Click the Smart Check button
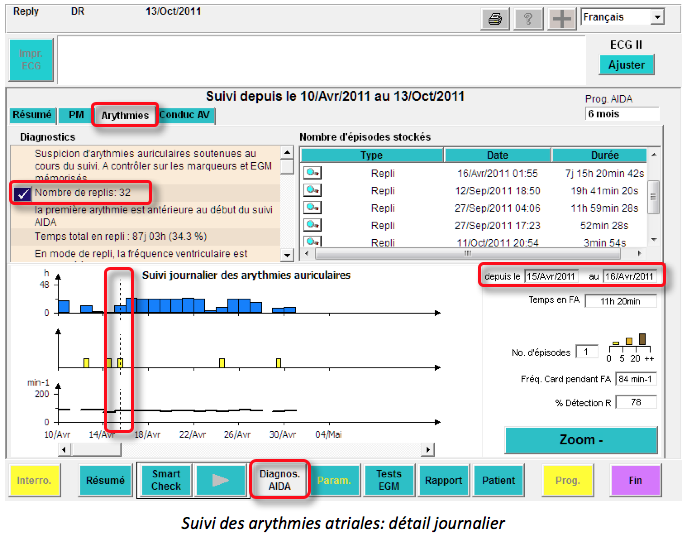The image size is (686, 544). 164,480
